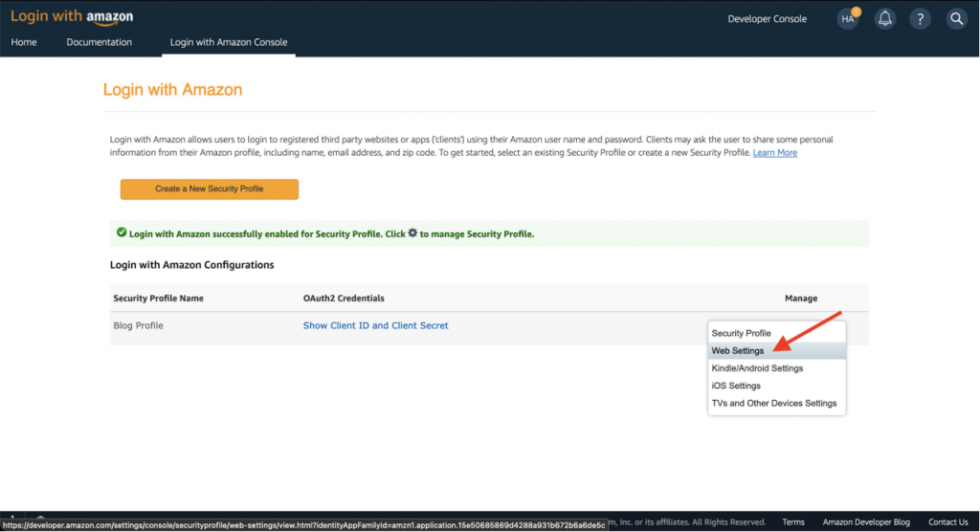Open the Developer Console link
Screen dimensions: 980x532
(767, 19)
